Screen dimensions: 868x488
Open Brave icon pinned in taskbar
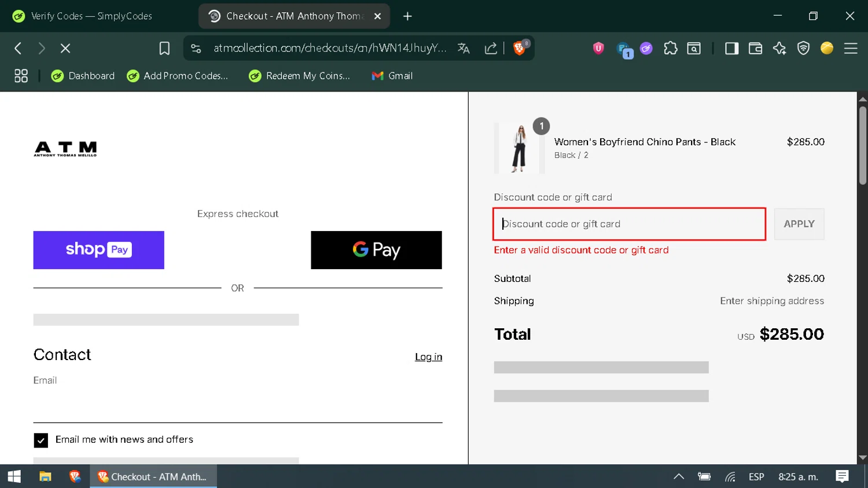(75, 476)
